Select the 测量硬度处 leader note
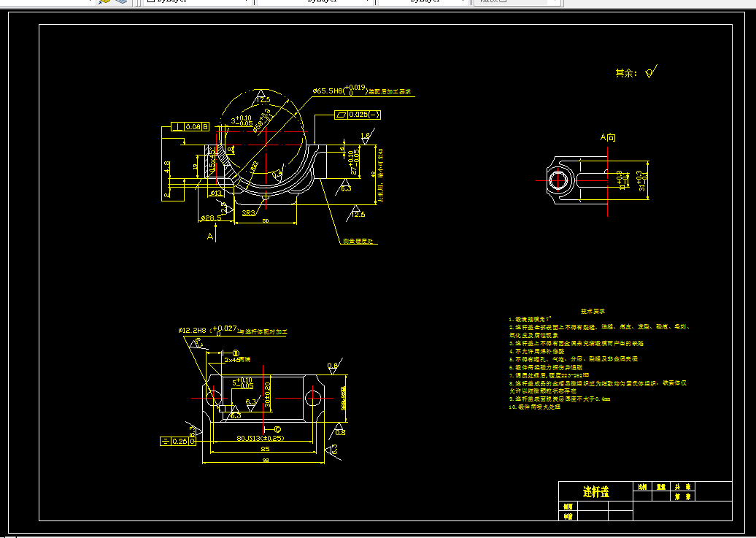The height and width of the screenshot is (538, 756). 358,241
